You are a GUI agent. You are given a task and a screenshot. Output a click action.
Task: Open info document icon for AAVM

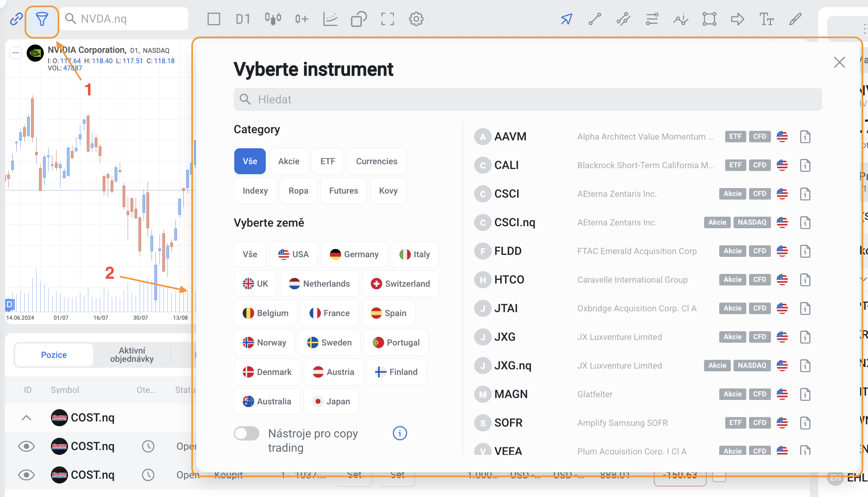point(805,137)
